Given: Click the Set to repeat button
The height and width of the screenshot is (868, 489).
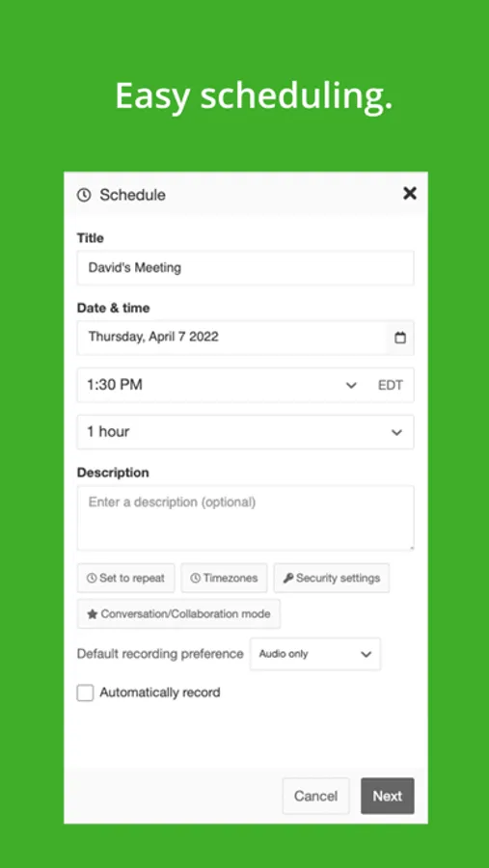Looking at the screenshot, I should (x=126, y=578).
